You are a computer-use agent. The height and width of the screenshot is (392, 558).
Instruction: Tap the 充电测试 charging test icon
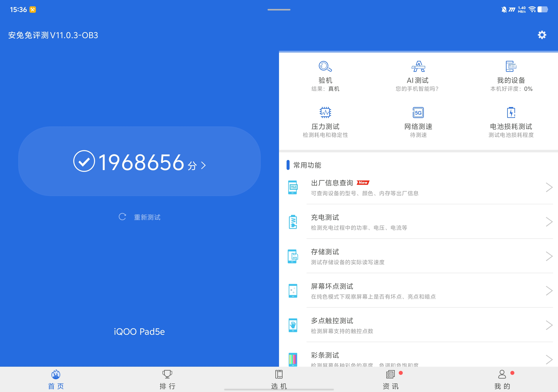tap(293, 222)
